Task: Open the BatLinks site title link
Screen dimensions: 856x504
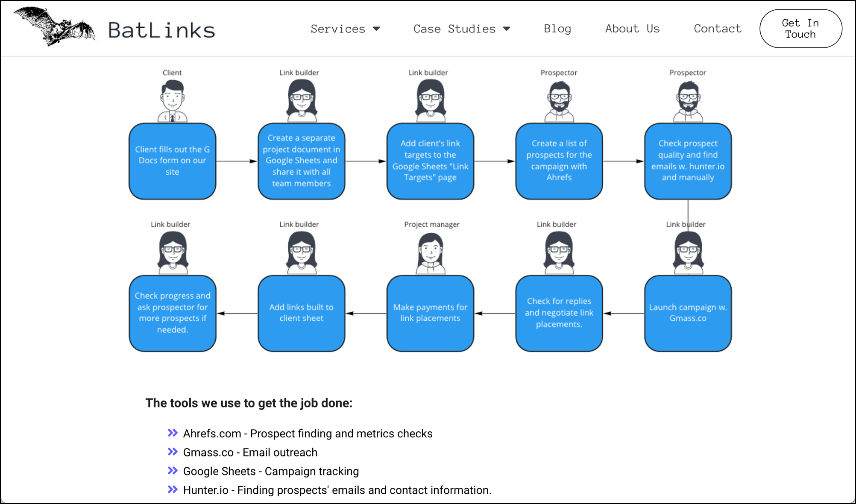Action: (x=161, y=30)
